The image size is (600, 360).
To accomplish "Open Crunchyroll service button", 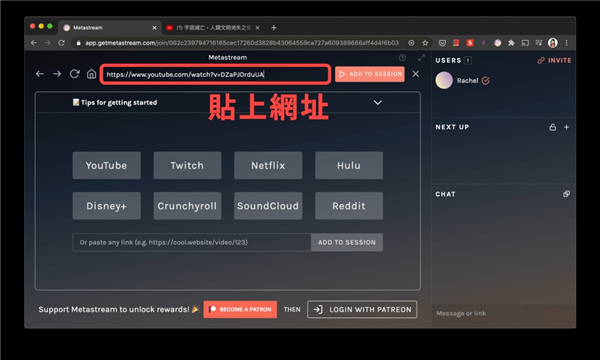I will (x=187, y=206).
